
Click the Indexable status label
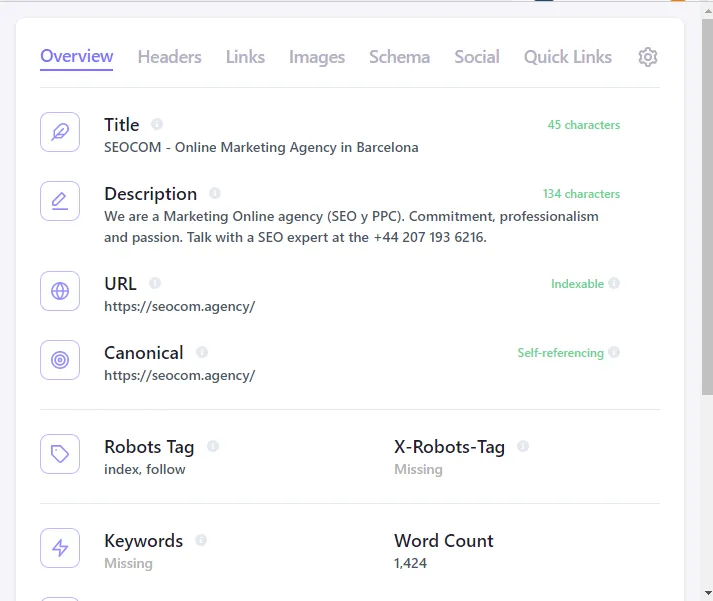tap(577, 284)
